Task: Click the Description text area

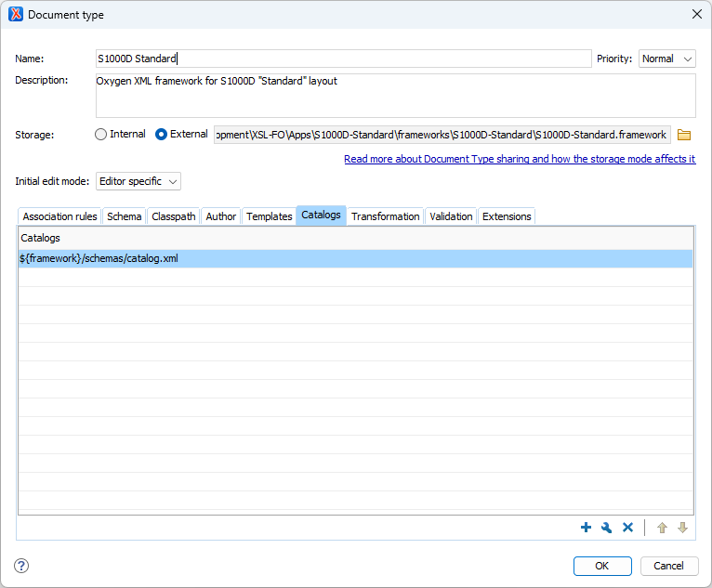Action: tap(395, 96)
